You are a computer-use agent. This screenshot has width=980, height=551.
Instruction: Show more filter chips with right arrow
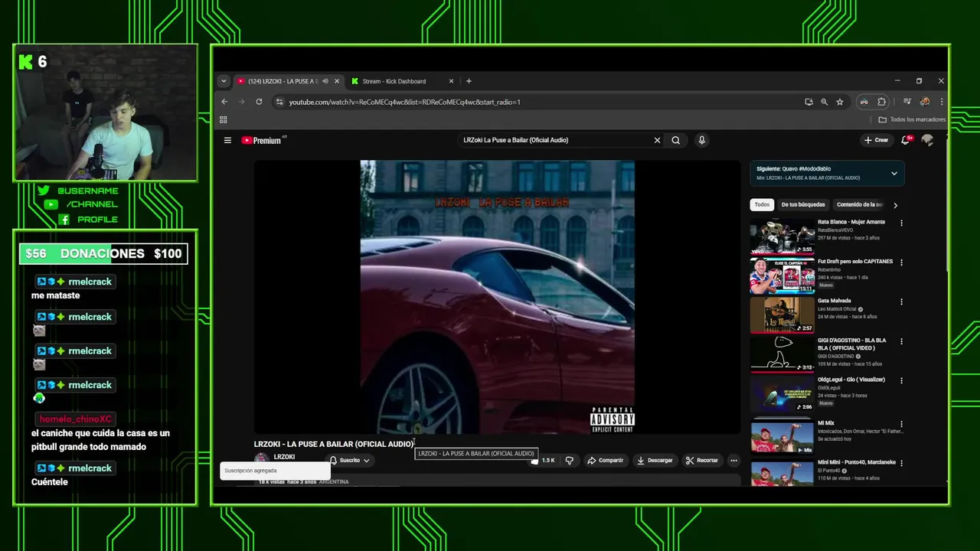895,205
